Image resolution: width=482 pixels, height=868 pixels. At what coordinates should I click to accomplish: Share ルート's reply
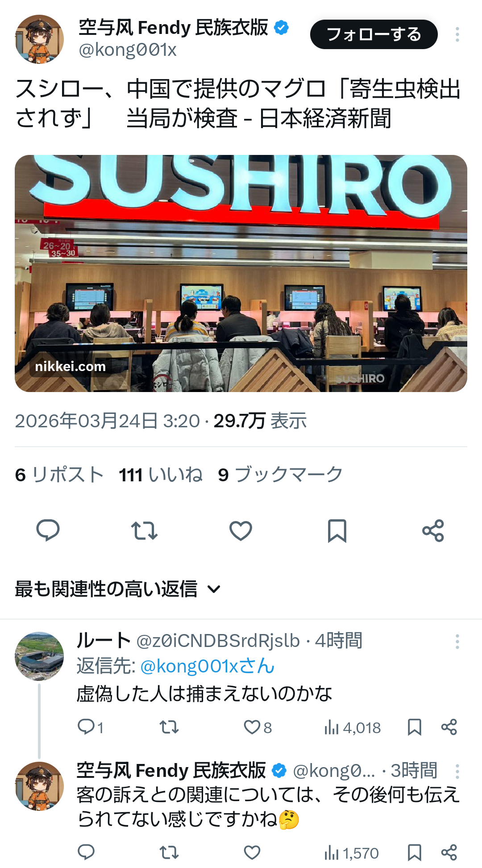coord(449,727)
